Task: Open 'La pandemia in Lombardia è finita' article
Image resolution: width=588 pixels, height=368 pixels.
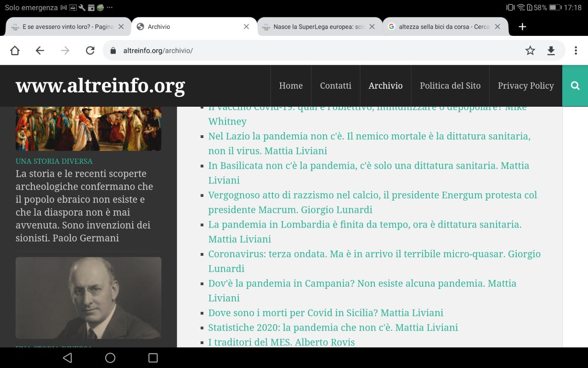Action: [365, 232]
